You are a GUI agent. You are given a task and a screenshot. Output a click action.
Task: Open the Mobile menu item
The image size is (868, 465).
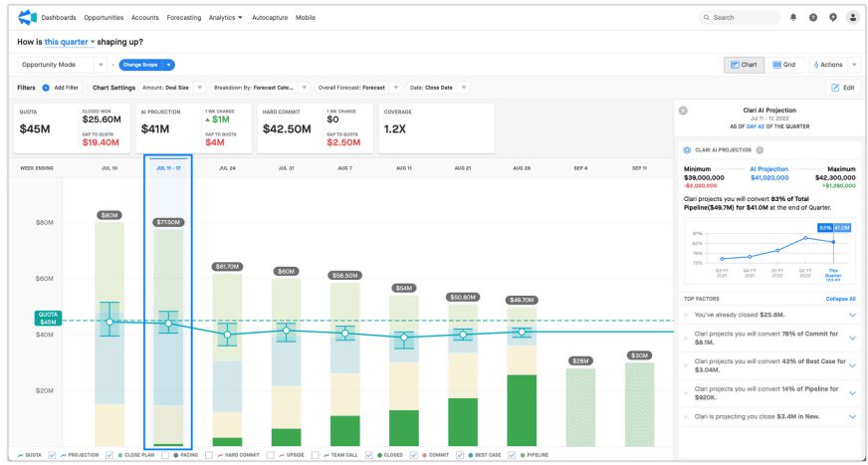(x=306, y=18)
